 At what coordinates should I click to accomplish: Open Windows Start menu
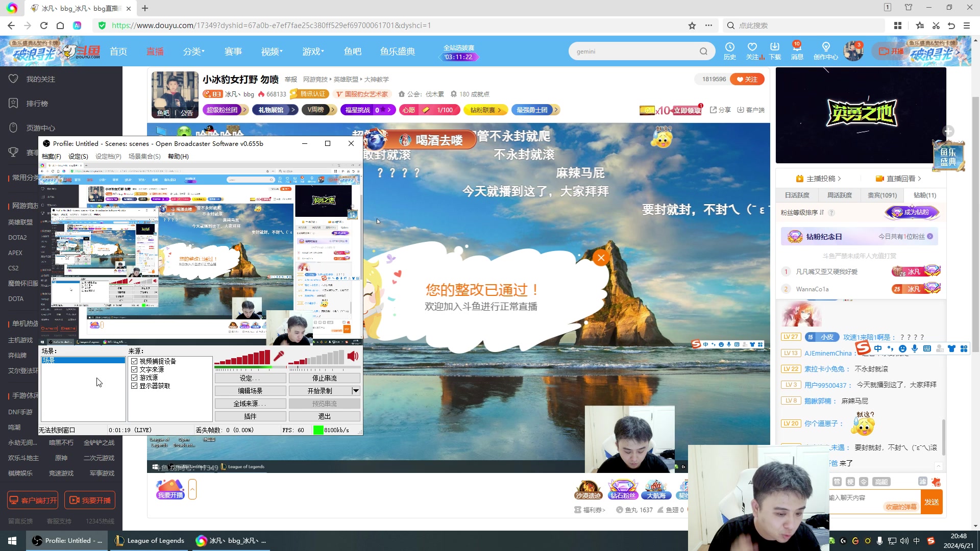12,541
